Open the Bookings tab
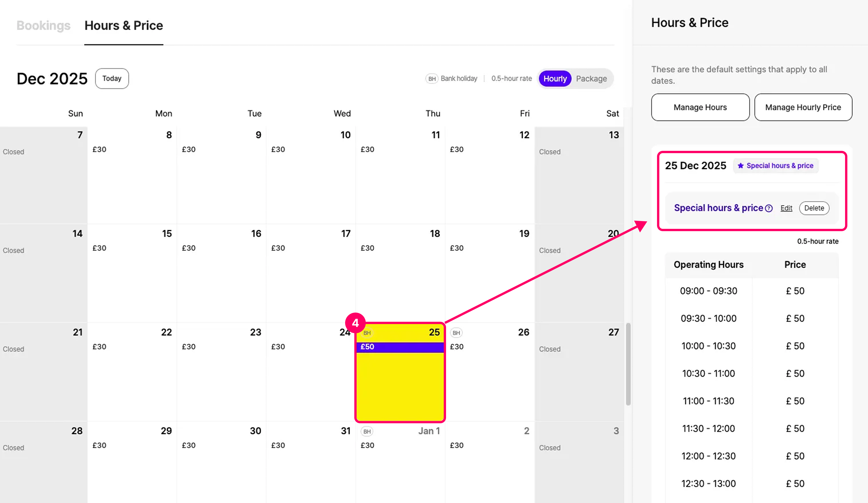Viewport: 868px width, 503px height. (43, 25)
